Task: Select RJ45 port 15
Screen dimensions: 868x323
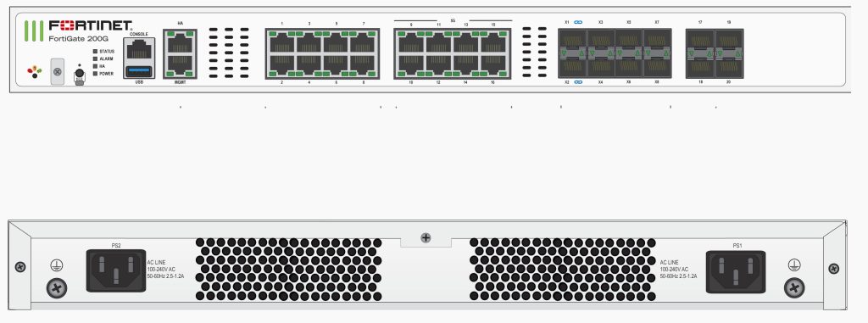Action: click(492, 42)
